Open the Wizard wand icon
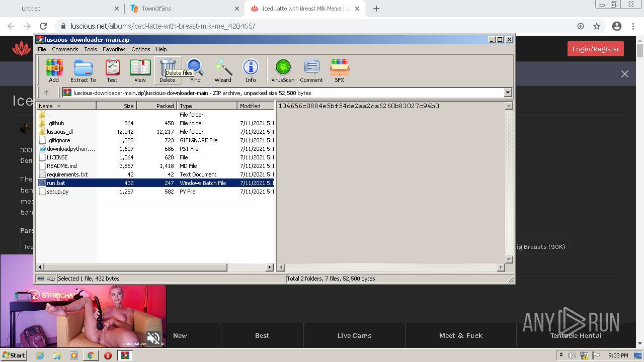644x362 pixels. click(223, 70)
